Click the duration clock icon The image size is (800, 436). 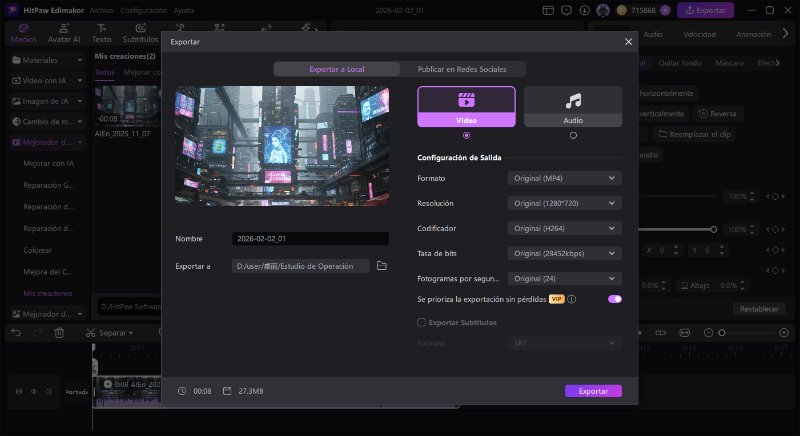click(x=182, y=391)
